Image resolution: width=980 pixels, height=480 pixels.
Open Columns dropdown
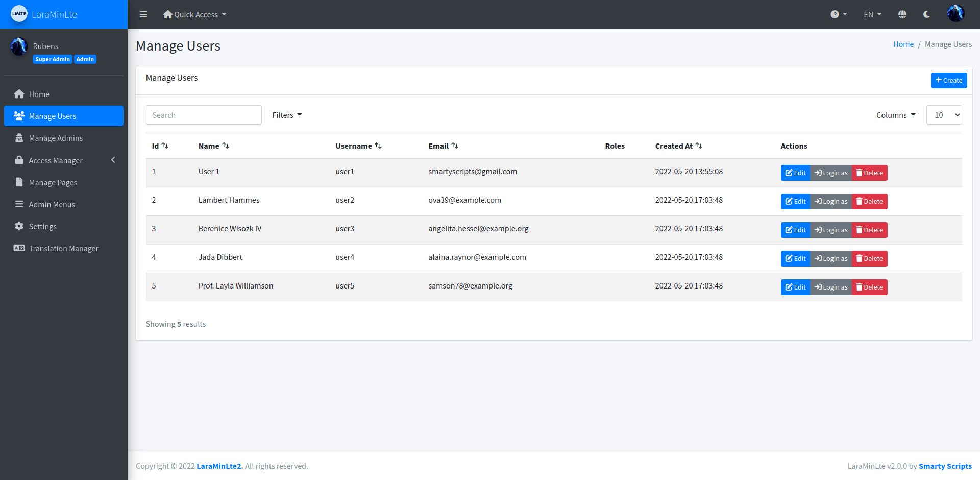click(896, 115)
